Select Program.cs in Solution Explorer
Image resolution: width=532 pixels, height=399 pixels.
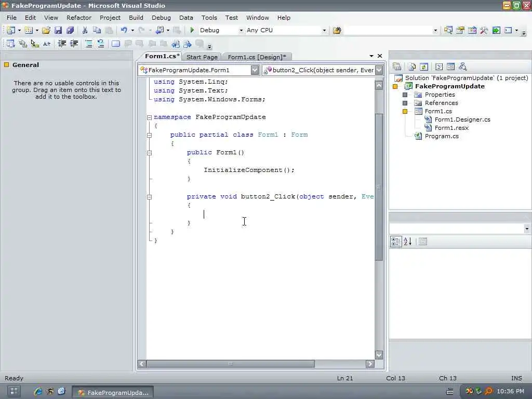pos(442,136)
